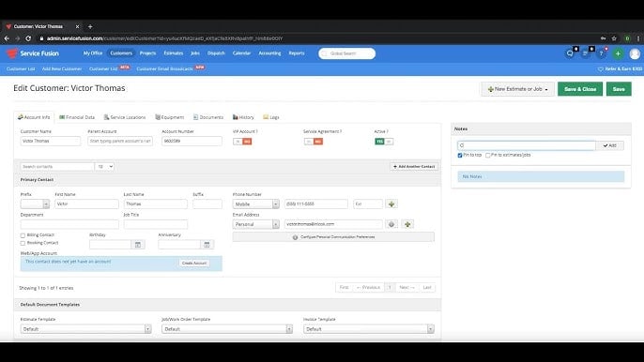The height and width of the screenshot is (362, 644).
Task: Close the Customer: Victor Thomas browser tab
Action: [x=77, y=26]
